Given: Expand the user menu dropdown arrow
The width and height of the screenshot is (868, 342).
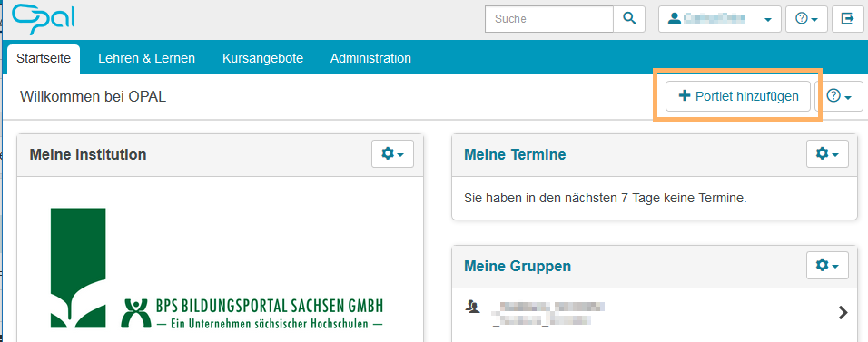Looking at the screenshot, I should (x=768, y=19).
